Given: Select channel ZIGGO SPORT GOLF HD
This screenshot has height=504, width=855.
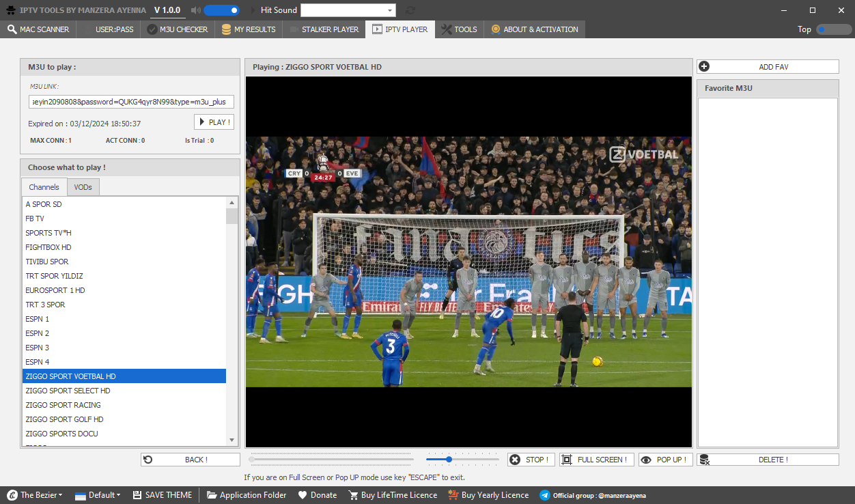Looking at the screenshot, I should click(x=124, y=419).
